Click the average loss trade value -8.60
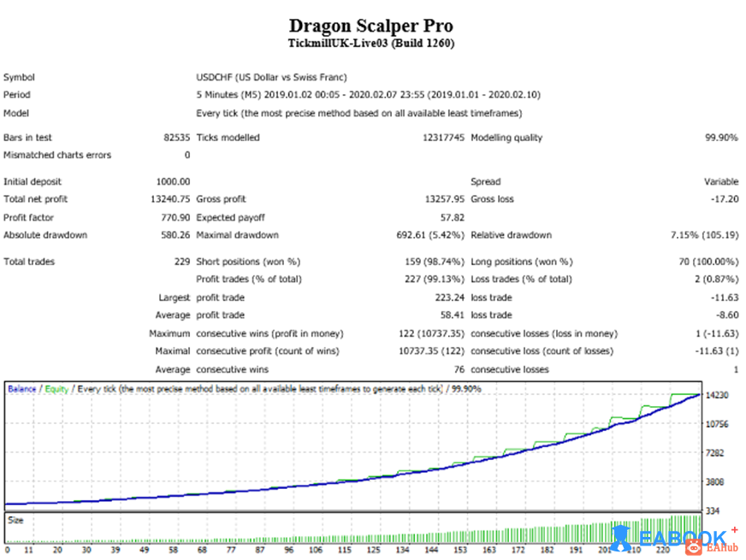This screenshot has height=560, width=746. (x=727, y=315)
